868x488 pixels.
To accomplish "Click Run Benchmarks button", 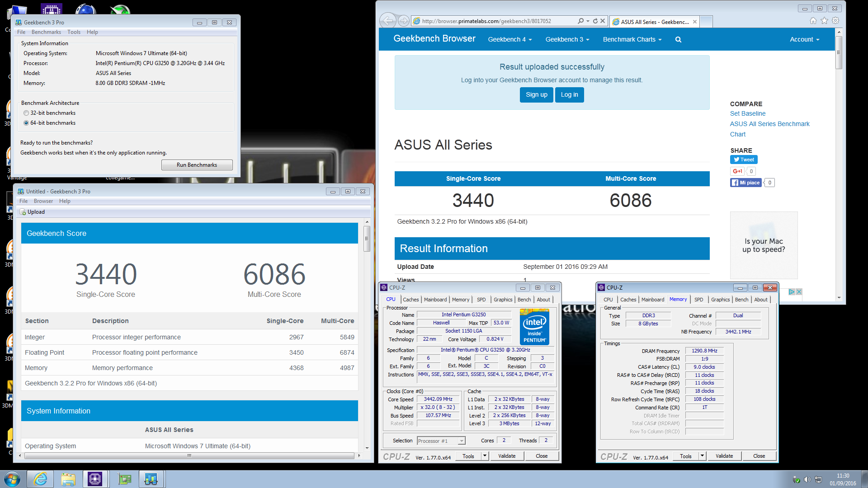I will 197,165.
